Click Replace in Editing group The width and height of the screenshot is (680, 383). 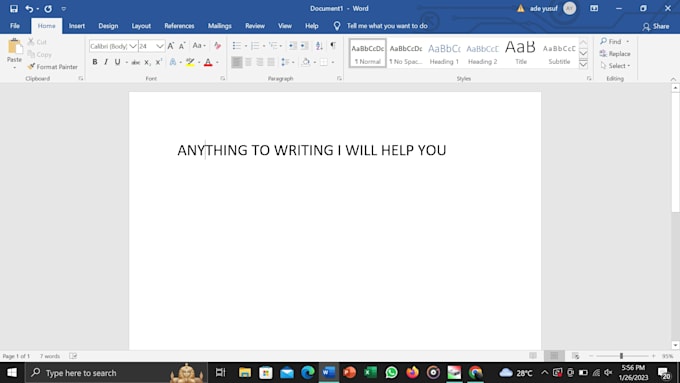[615, 54]
